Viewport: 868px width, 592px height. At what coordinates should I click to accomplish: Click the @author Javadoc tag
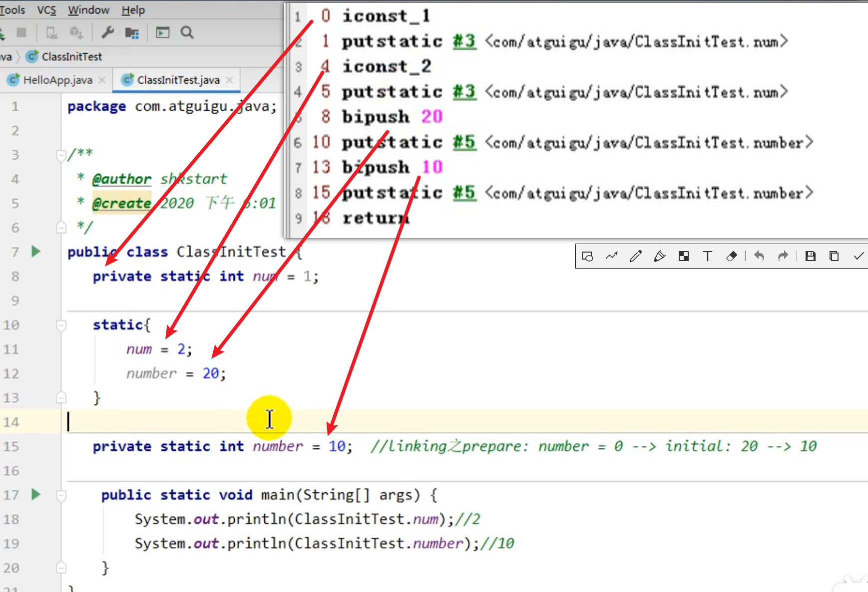(x=121, y=179)
